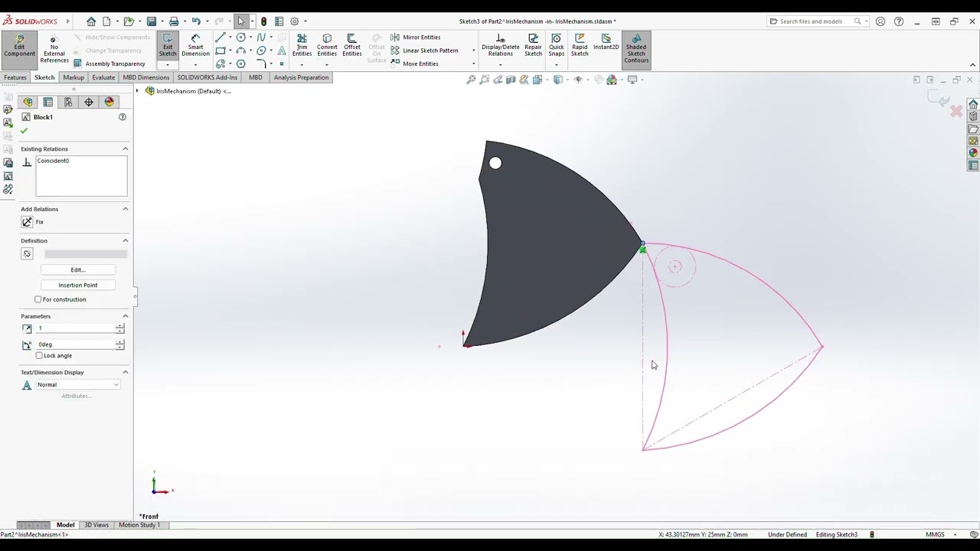Collapse Add Relations section

[x=126, y=209]
